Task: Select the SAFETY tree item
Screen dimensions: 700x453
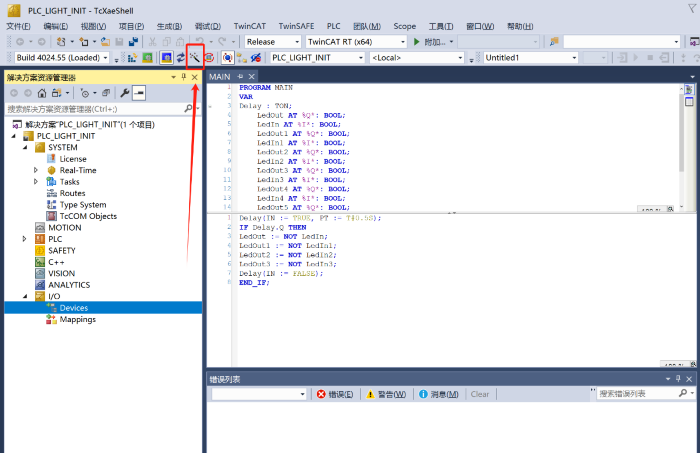Action: coord(62,250)
